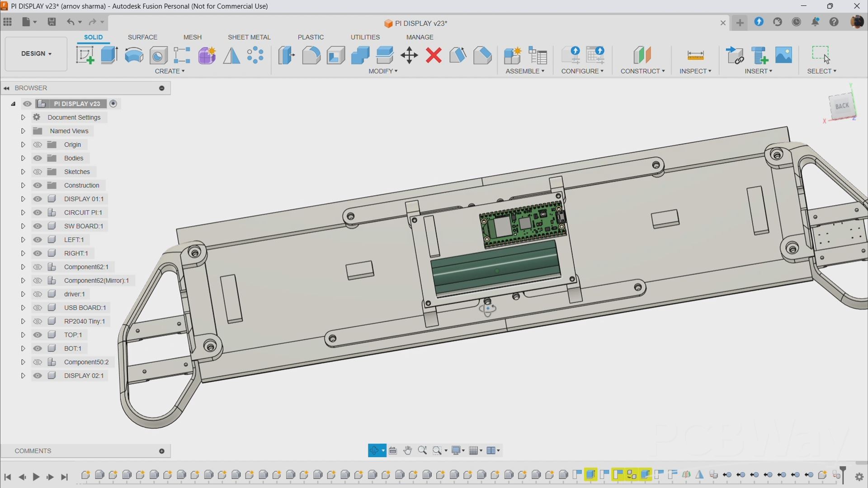Select the Fillet tool in Modify
This screenshot has width=868, height=488.
pos(311,56)
